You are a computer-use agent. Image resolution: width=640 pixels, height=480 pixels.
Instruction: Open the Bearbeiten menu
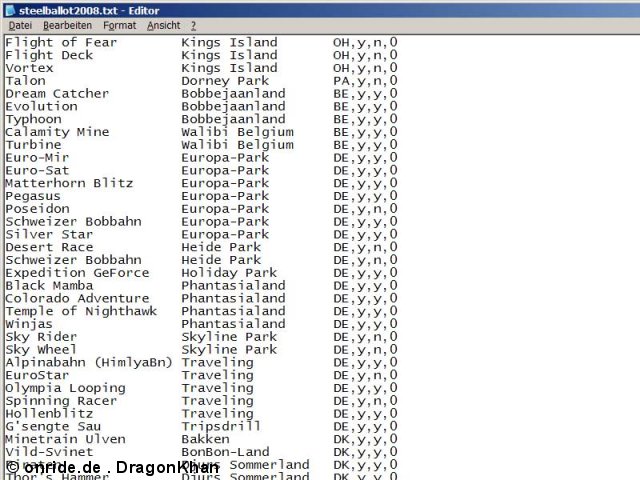67,26
